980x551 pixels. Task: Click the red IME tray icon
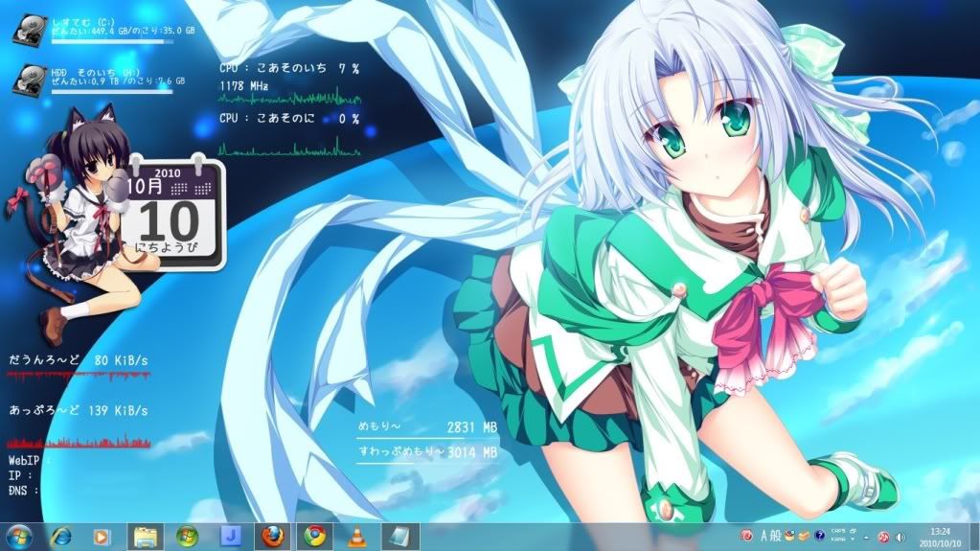tap(746, 536)
